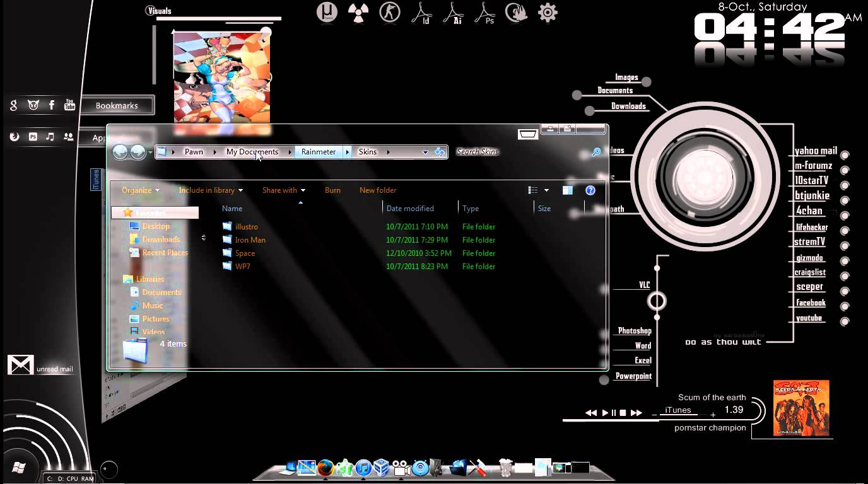Click the New folder button
Image resolution: width=868 pixels, height=484 pixels.
377,190
